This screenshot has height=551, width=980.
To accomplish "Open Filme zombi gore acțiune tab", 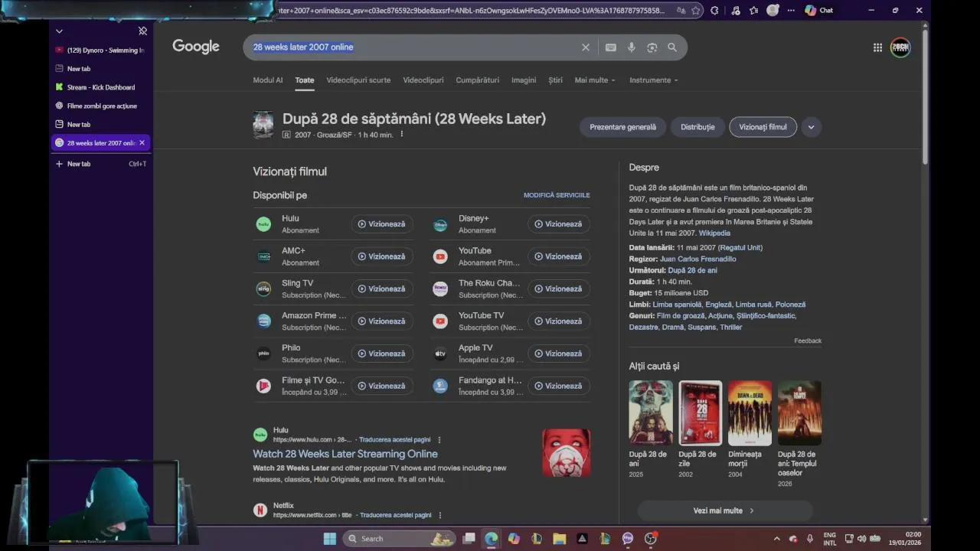I will click(x=100, y=106).
